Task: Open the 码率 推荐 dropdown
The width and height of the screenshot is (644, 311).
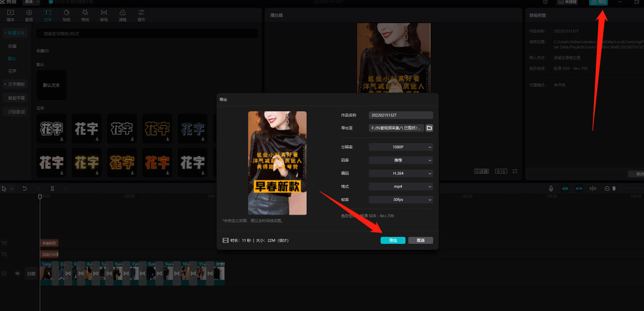Action: point(401,160)
